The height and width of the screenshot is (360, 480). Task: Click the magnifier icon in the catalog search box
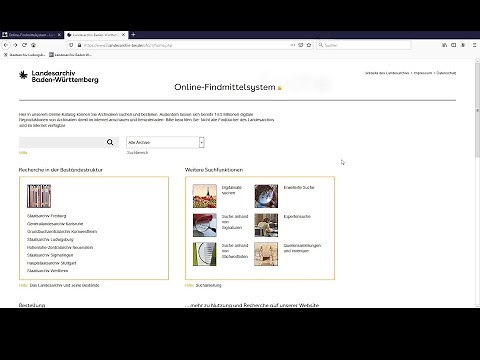point(110,142)
